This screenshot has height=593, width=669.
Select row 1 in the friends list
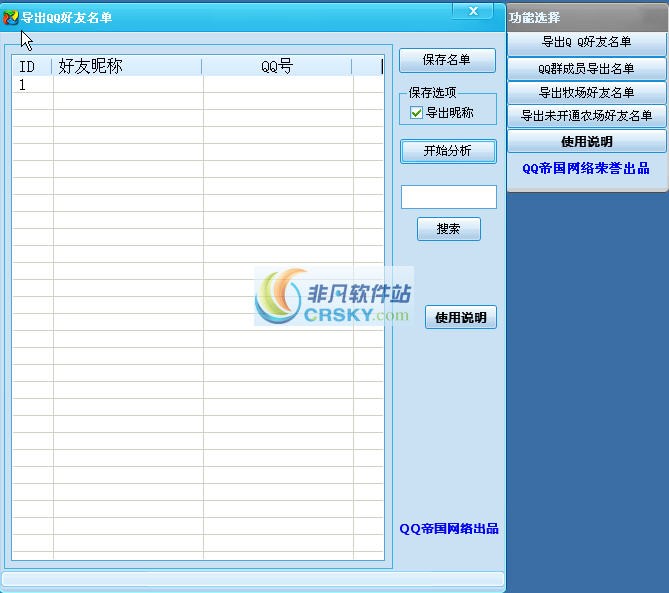[198, 85]
